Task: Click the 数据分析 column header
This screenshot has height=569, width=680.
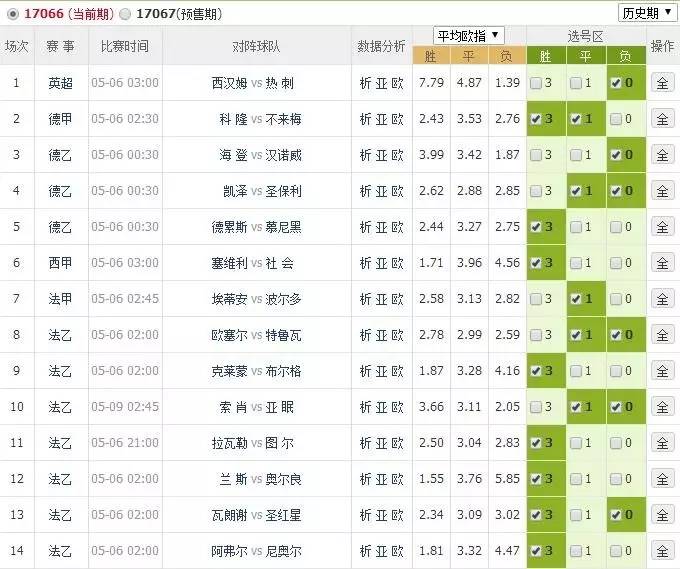Action: point(381,46)
